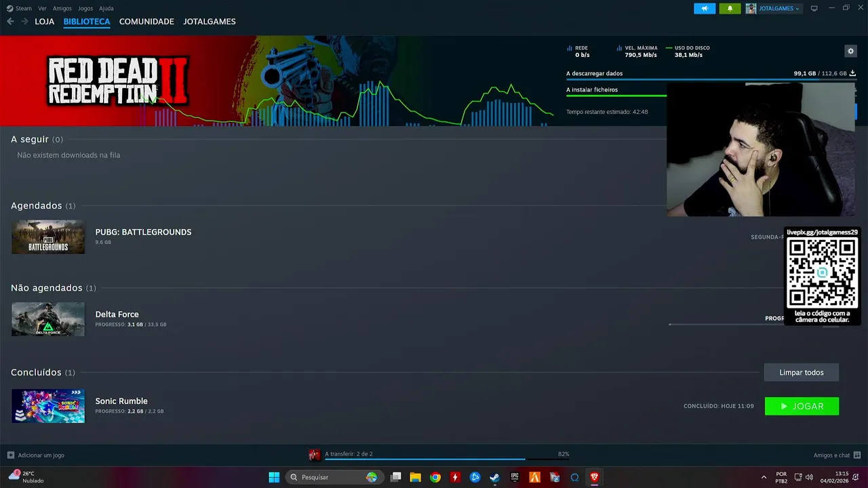Open the JOTALGAMES profile tab

(x=210, y=22)
